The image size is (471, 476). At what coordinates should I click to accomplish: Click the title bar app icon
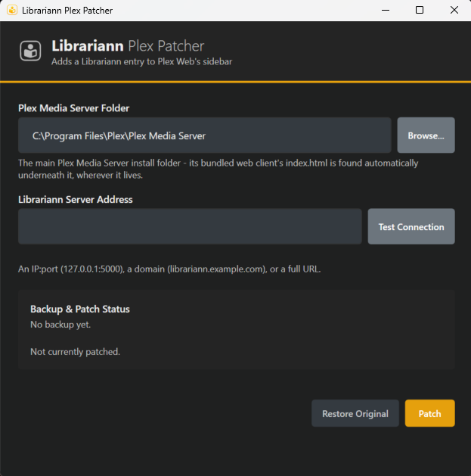pos(12,10)
